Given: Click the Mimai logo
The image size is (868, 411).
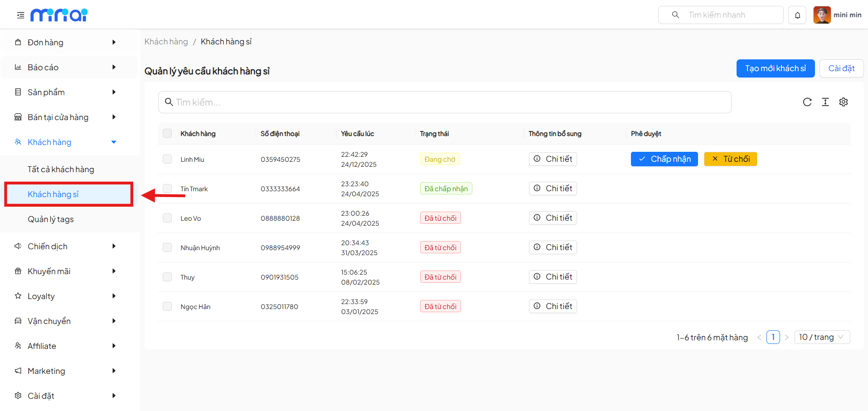Looking at the screenshot, I should tap(59, 15).
